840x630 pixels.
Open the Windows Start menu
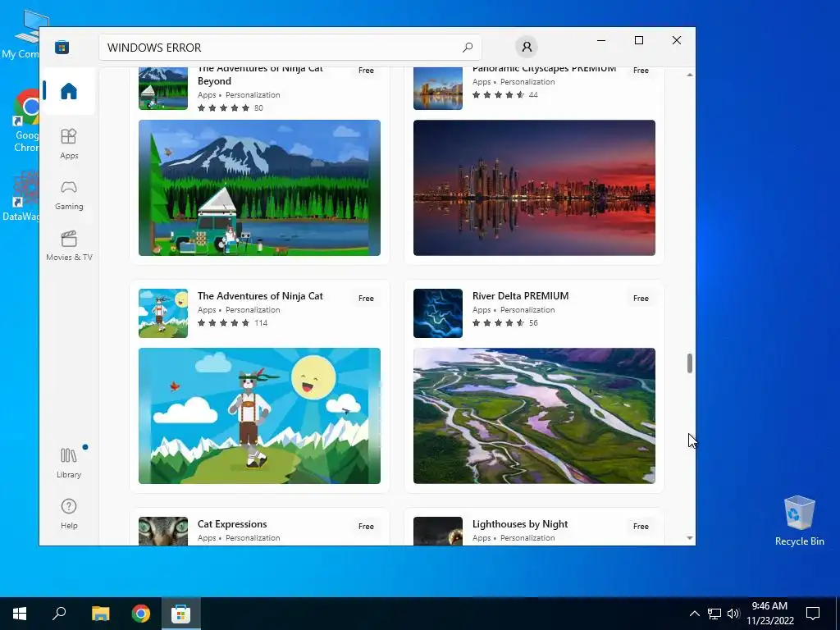click(x=20, y=614)
